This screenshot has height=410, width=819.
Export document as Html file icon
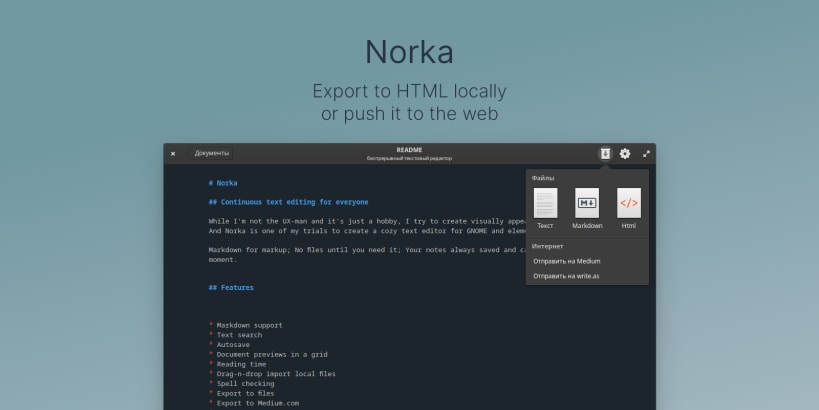pos(629,203)
